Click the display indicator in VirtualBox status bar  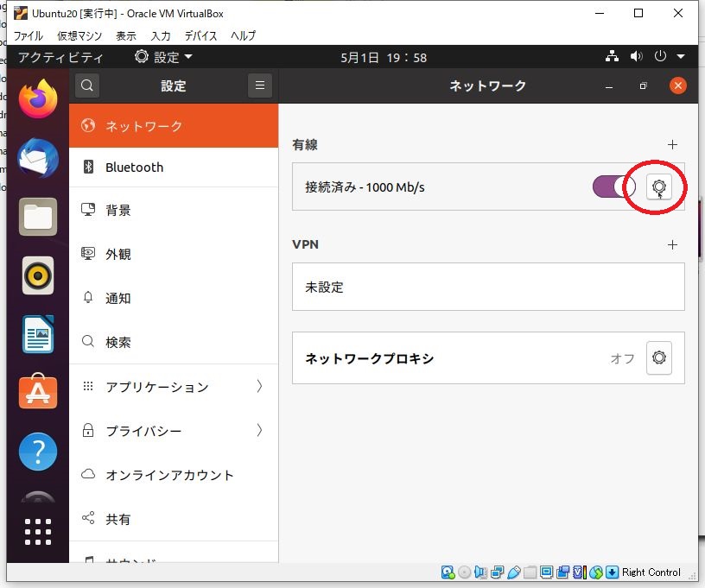(x=547, y=572)
